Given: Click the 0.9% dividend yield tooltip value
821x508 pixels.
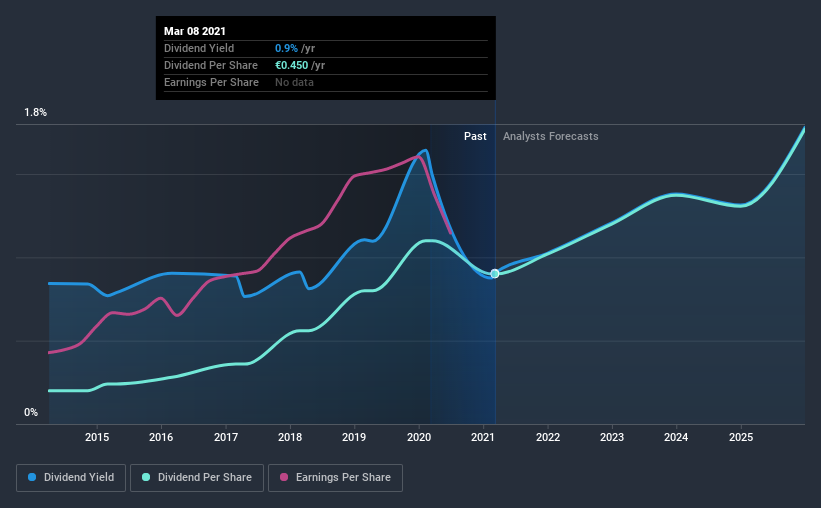Looking at the screenshot, I should coord(286,48).
